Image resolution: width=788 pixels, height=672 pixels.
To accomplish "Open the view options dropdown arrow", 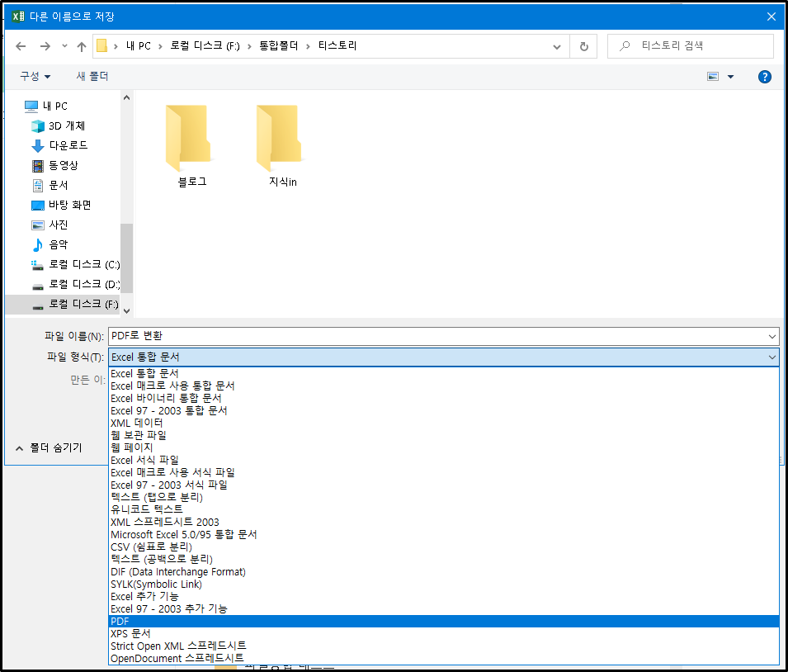I will (x=731, y=77).
